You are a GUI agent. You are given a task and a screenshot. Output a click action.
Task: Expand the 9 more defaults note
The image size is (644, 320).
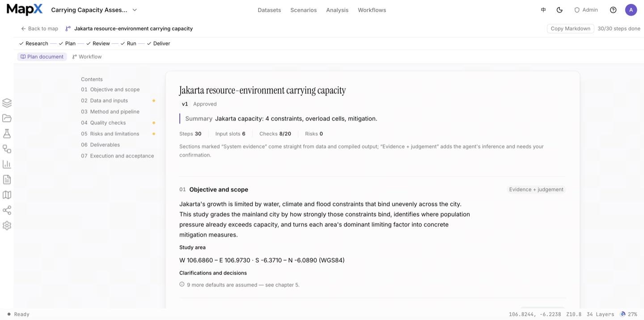[x=240, y=285]
